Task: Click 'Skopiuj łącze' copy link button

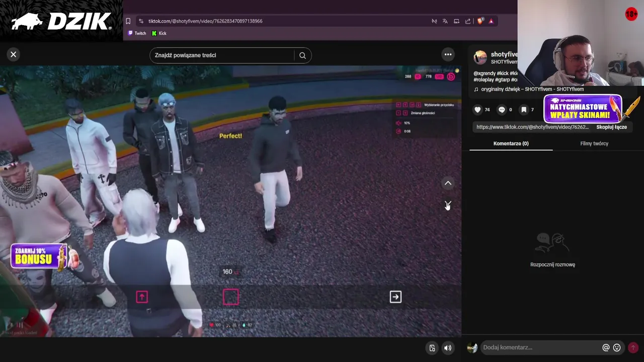Action: pyautogui.click(x=611, y=127)
